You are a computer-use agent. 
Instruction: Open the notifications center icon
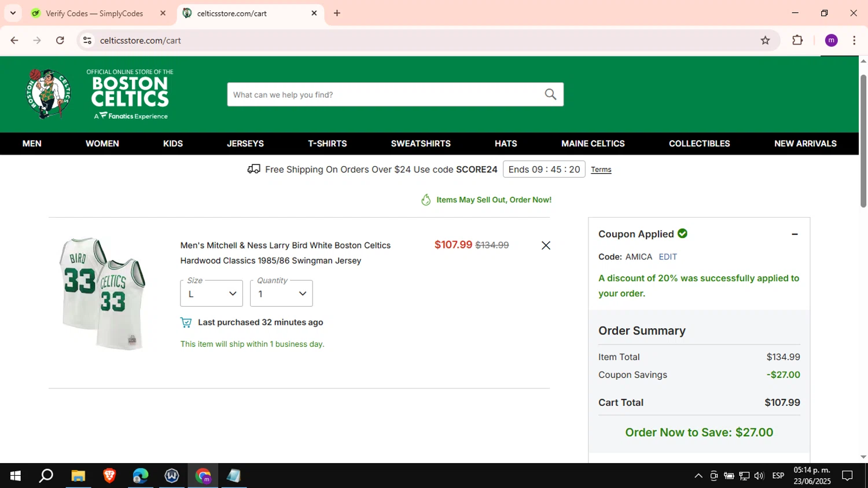pyautogui.click(x=847, y=476)
